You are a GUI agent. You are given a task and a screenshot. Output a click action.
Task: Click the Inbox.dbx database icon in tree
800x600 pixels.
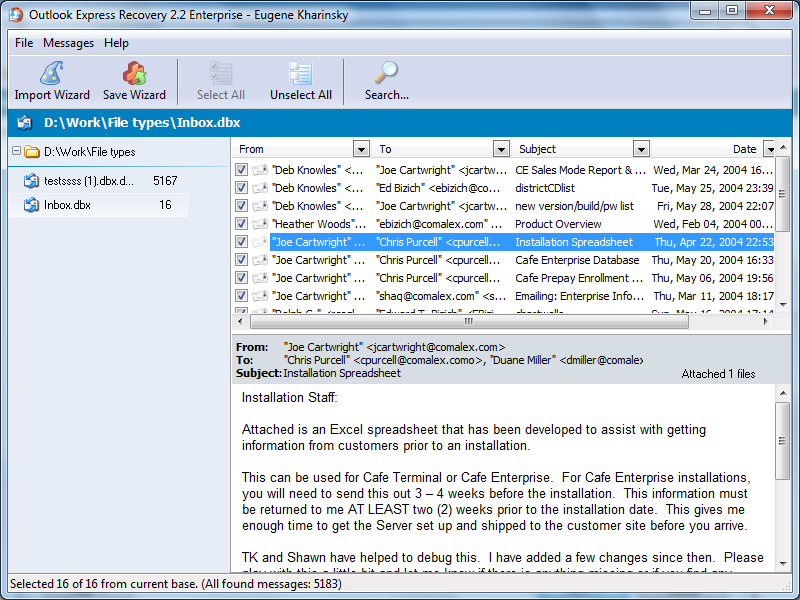(x=31, y=205)
